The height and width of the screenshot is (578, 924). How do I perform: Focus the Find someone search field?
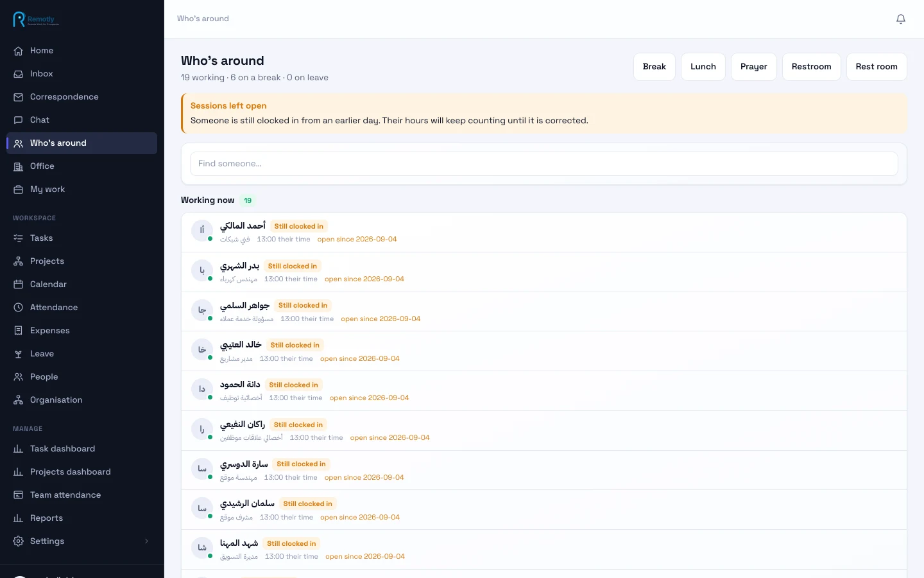544,164
